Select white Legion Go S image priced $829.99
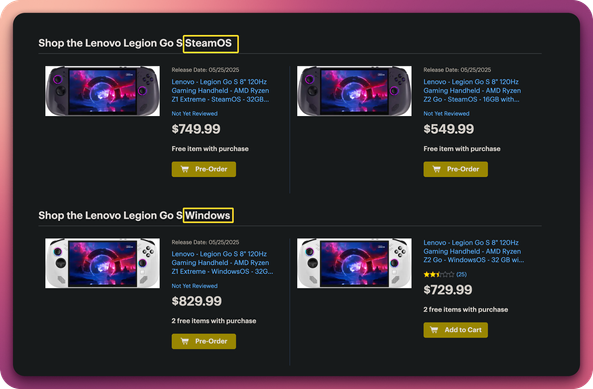Image resolution: width=593 pixels, height=389 pixels. pos(102,263)
